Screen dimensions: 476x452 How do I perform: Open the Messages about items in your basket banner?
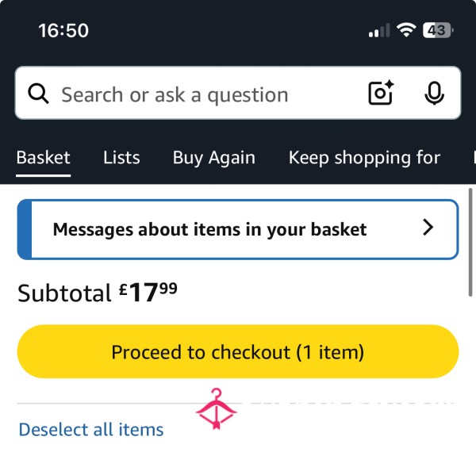pos(238,229)
